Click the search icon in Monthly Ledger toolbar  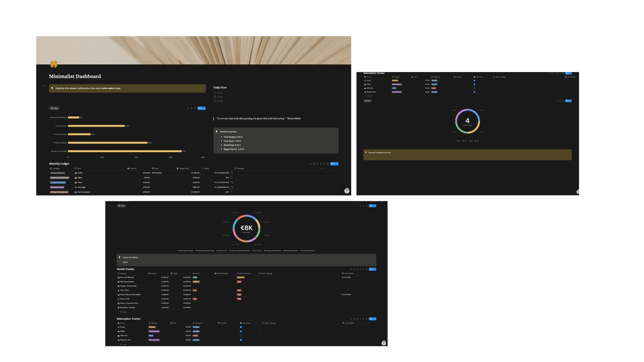click(x=321, y=164)
